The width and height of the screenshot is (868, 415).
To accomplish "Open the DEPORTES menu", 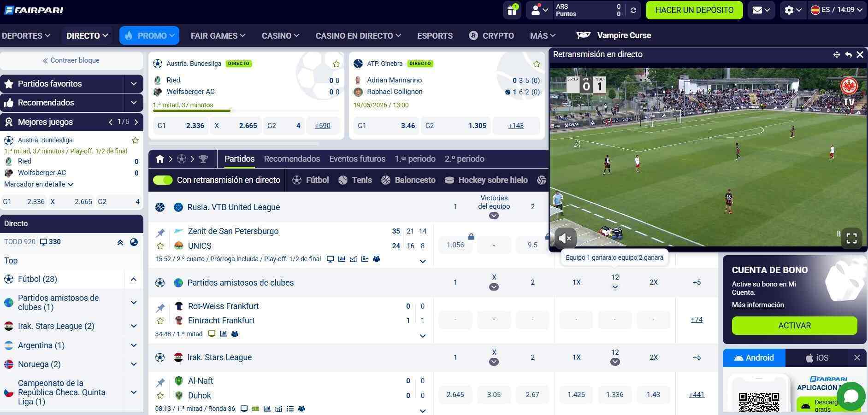I will tap(26, 35).
